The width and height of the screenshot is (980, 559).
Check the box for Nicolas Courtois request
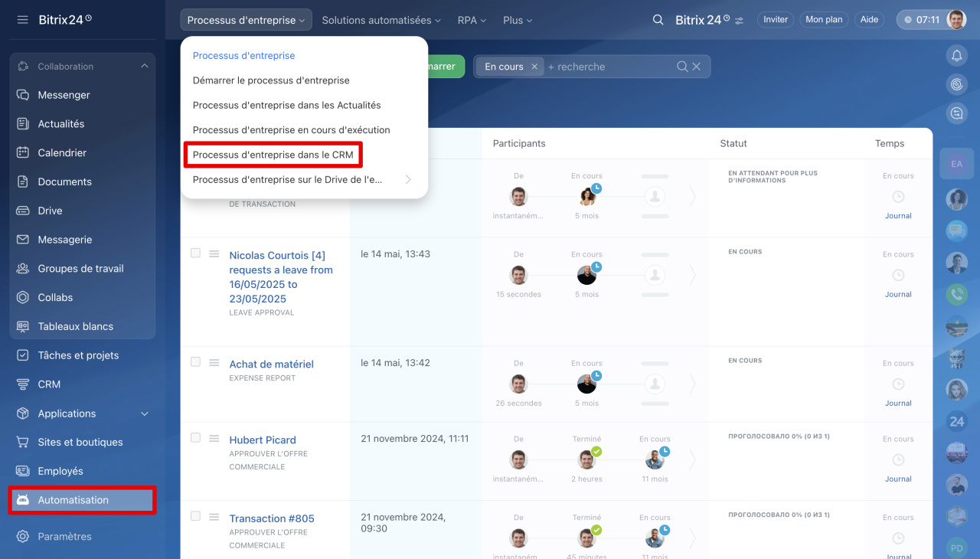click(x=196, y=253)
